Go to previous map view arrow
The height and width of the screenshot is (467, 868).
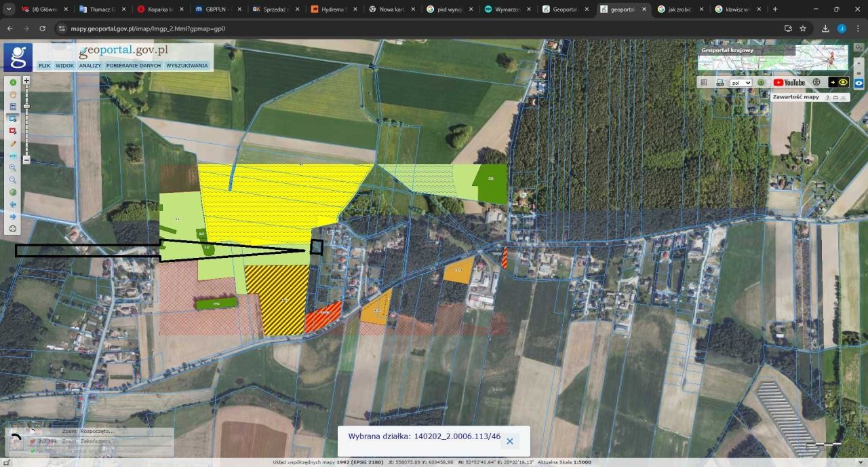tap(13, 204)
